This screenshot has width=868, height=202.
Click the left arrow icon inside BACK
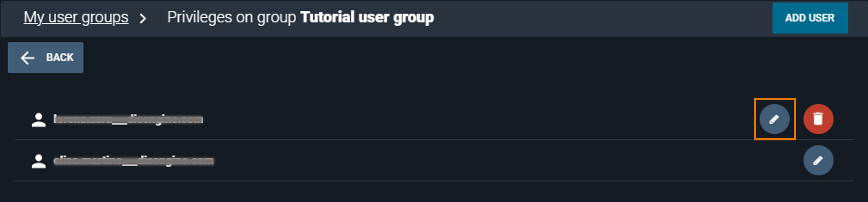pos(28,58)
